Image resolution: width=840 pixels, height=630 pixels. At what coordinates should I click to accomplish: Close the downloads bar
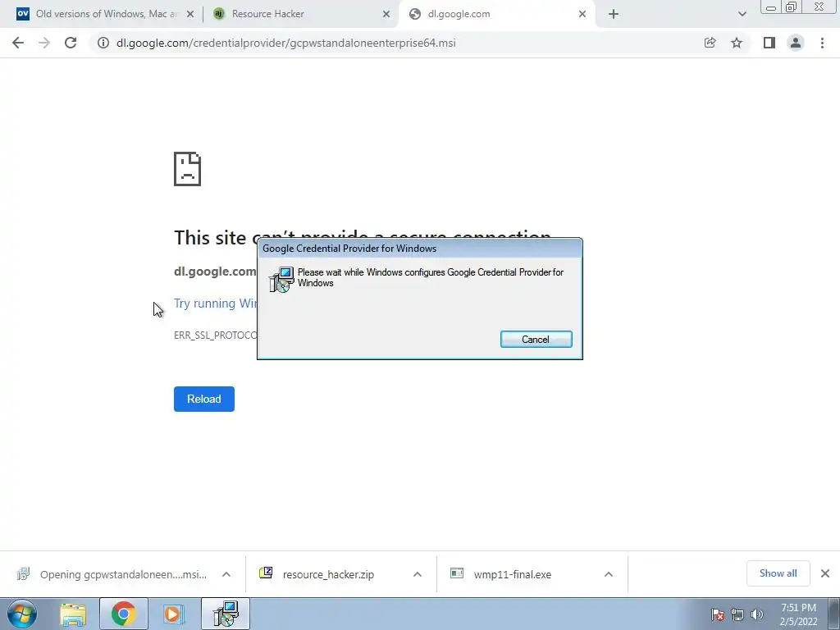[x=825, y=573]
